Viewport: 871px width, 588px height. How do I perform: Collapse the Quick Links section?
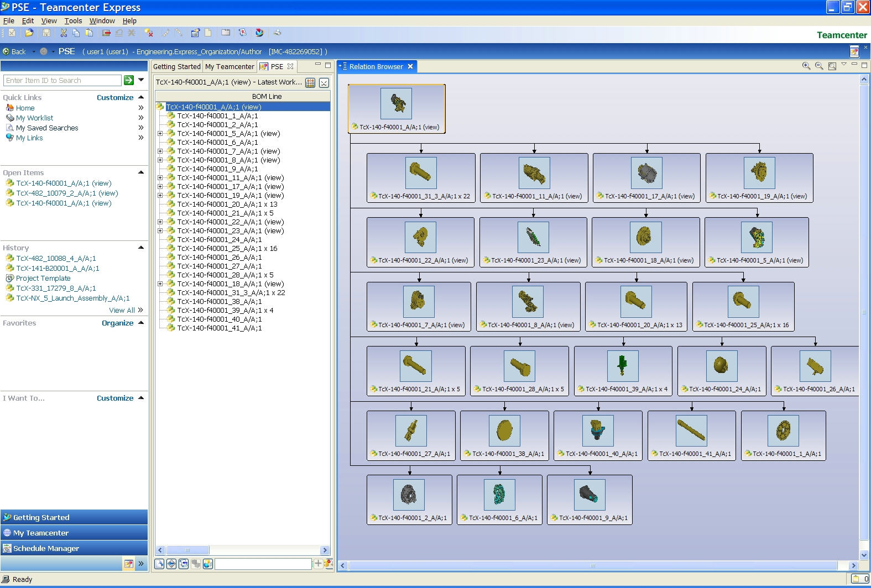click(x=141, y=97)
